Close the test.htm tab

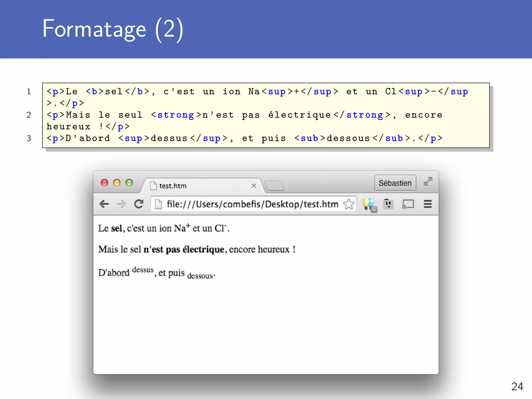[254, 186]
